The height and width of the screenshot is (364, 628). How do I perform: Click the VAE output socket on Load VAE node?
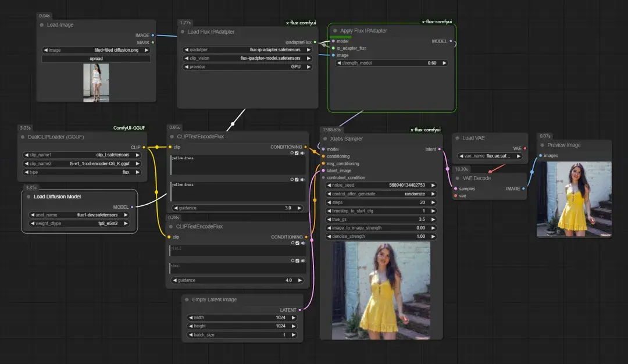[525, 148]
